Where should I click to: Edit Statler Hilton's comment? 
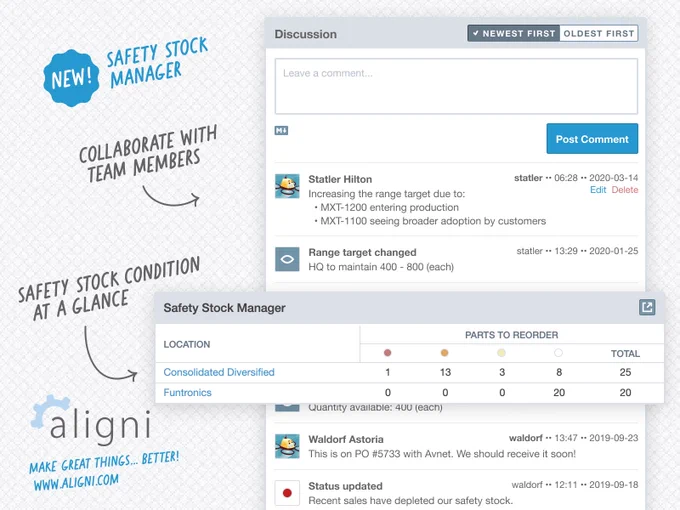[x=598, y=190]
